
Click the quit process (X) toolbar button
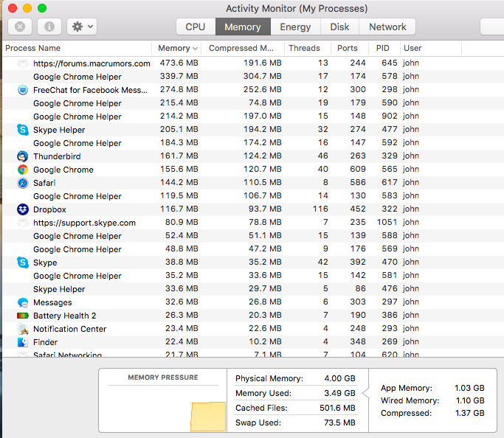point(20,27)
